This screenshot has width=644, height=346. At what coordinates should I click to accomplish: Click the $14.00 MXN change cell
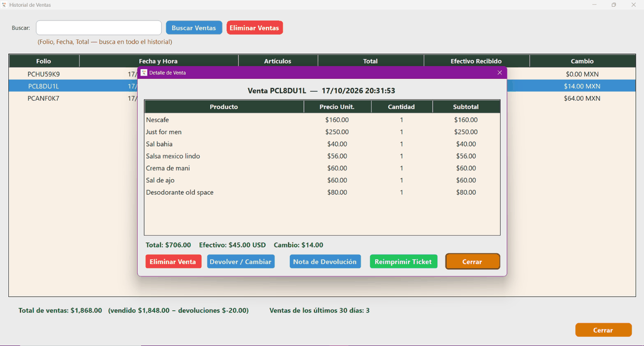[583, 86]
